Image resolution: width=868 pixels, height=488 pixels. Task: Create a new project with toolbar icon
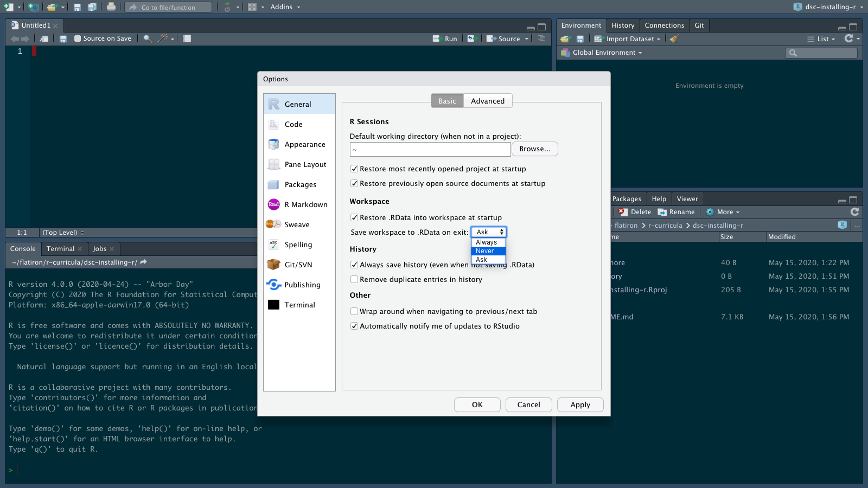(33, 7)
